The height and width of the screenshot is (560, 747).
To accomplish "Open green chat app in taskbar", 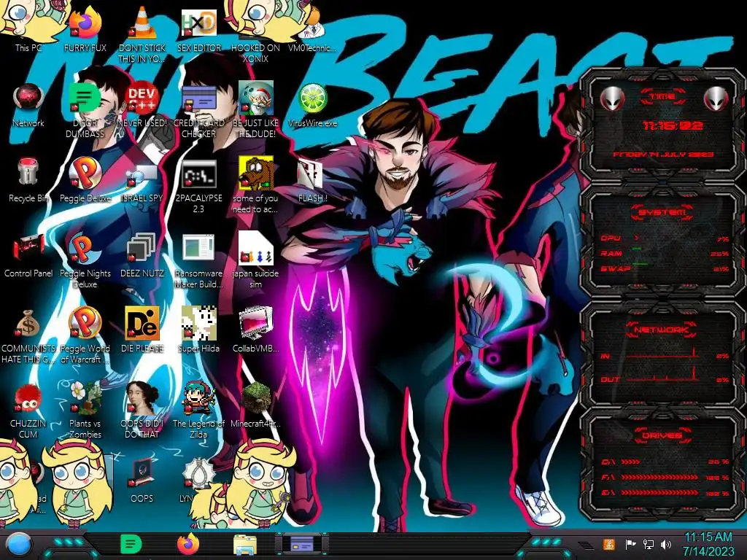I will point(131,544).
